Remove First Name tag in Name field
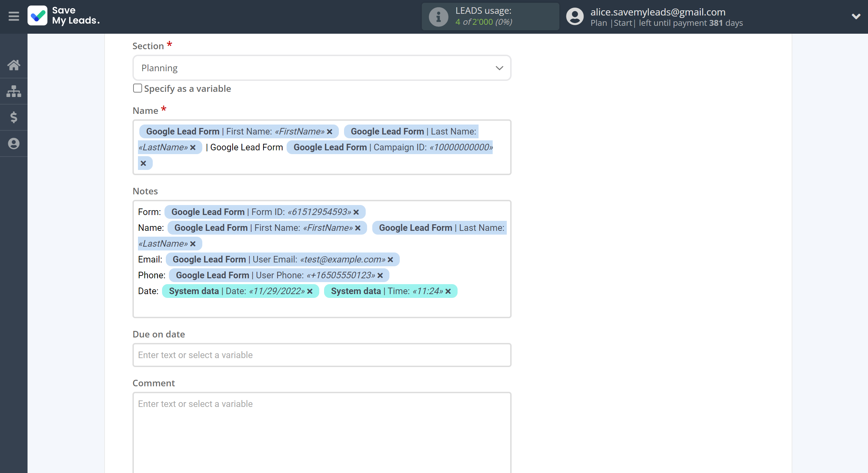868x473 pixels. coord(330,132)
